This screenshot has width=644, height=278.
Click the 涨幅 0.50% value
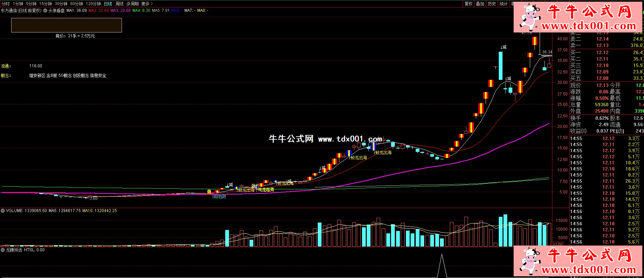(x=602, y=98)
